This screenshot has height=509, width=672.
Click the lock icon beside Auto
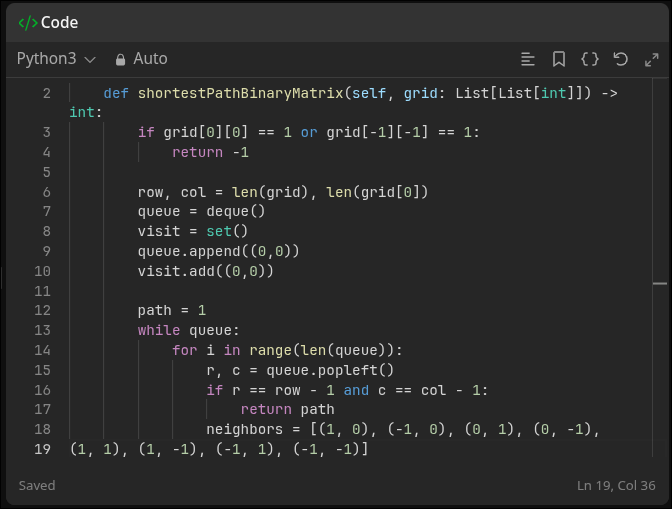(120, 60)
